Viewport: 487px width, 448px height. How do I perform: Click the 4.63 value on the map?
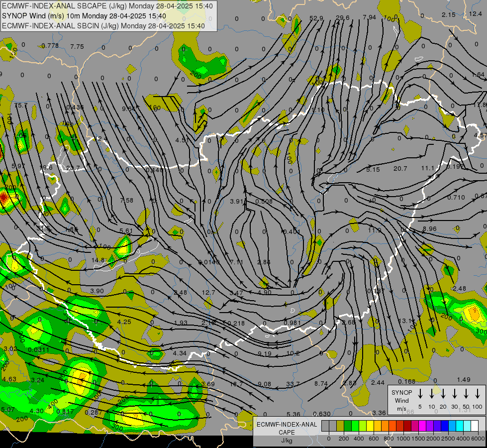click(9, 379)
